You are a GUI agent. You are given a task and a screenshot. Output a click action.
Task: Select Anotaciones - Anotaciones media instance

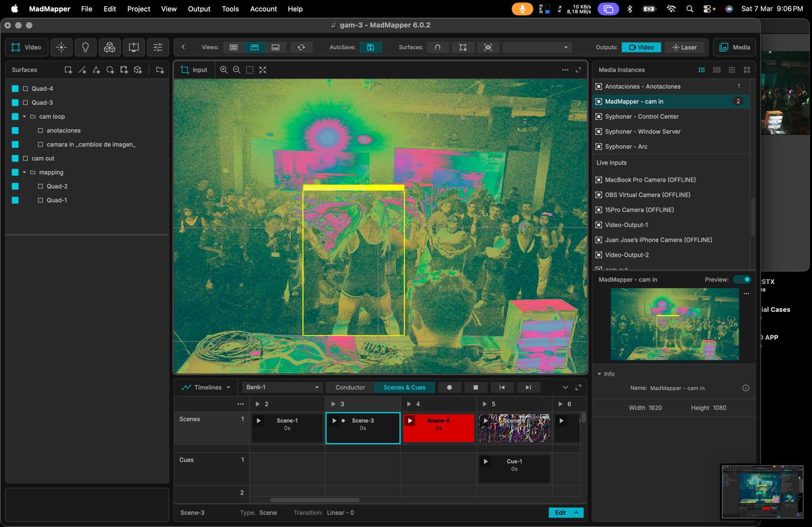tap(670, 86)
